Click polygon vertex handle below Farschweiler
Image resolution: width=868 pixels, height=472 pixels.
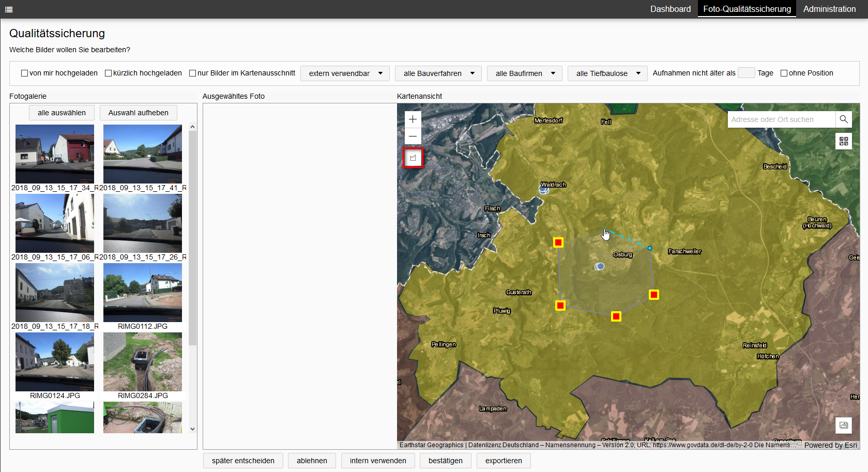coord(654,295)
